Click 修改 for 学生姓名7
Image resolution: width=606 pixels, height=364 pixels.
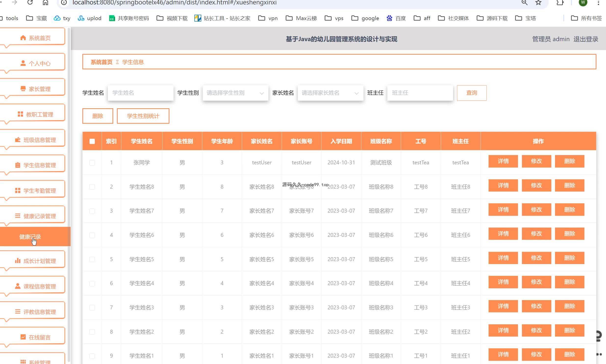tap(536, 209)
